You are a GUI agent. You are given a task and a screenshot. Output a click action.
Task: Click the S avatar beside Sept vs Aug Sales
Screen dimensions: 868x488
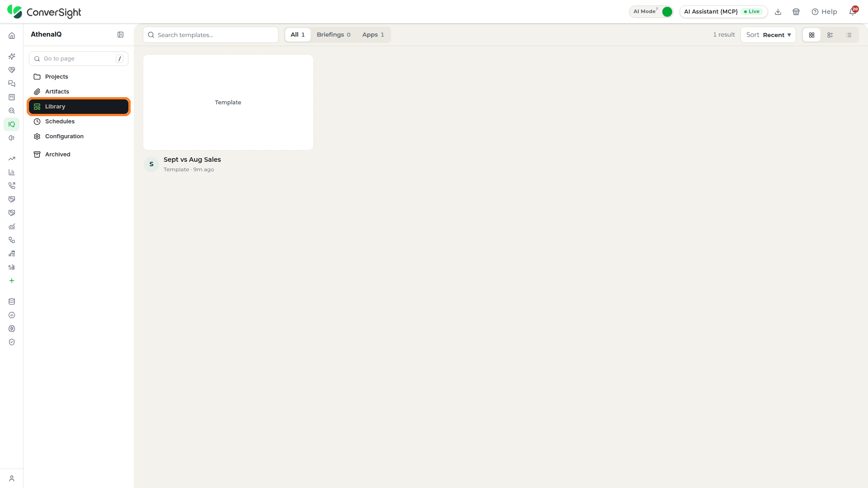[151, 164]
